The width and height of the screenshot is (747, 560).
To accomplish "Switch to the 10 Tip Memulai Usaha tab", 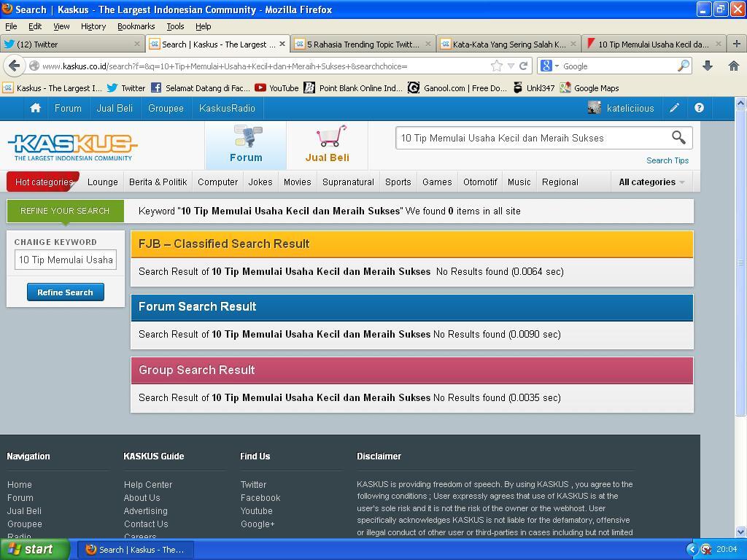I will (654, 44).
